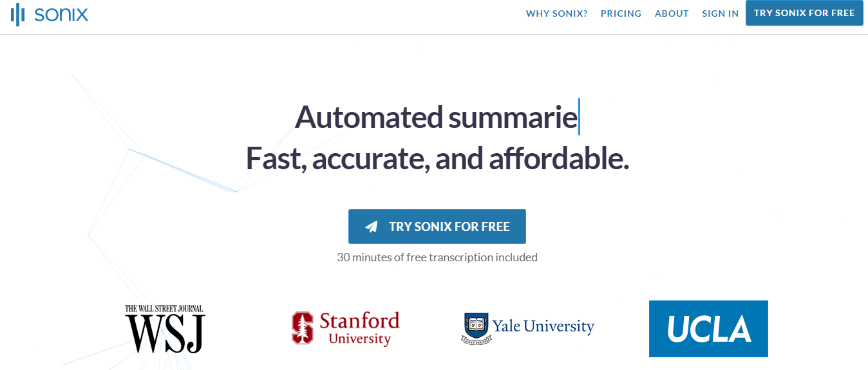This screenshot has width=868, height=370.
Task: Click the animated 'Automated summarie' headline
Action: click(x=436, y=117)
